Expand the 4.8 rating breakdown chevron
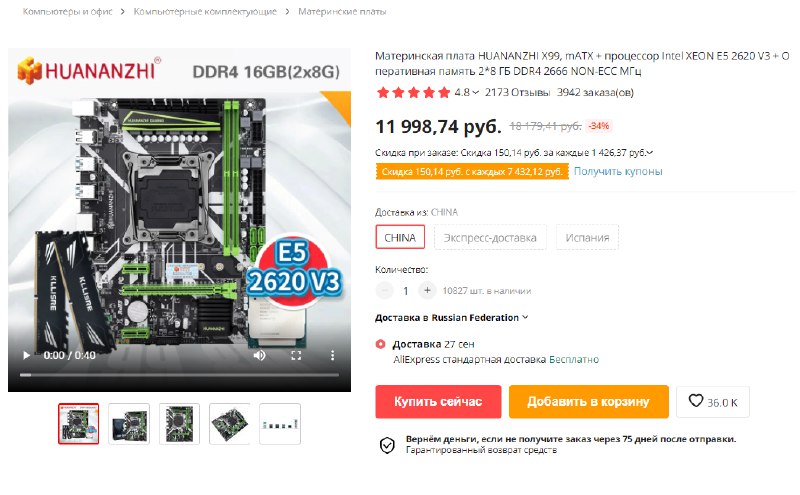The height and width of the screenshot is (495, 800). click(476, 92)
